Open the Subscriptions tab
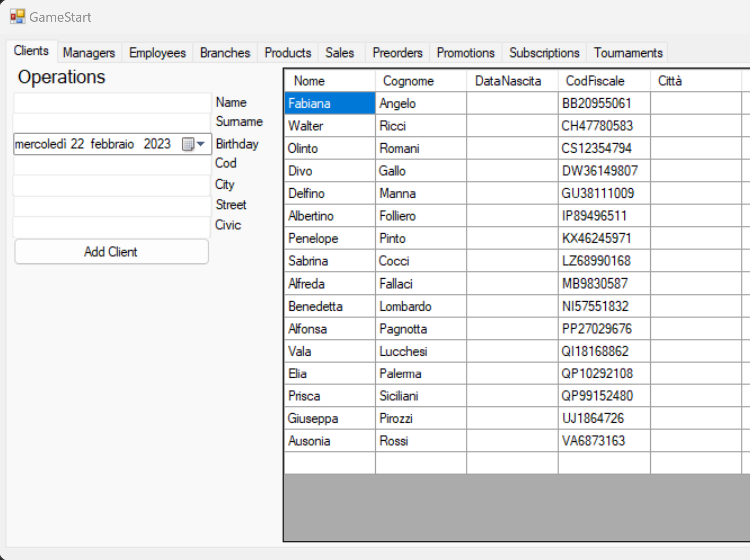 tap(544, 53)
